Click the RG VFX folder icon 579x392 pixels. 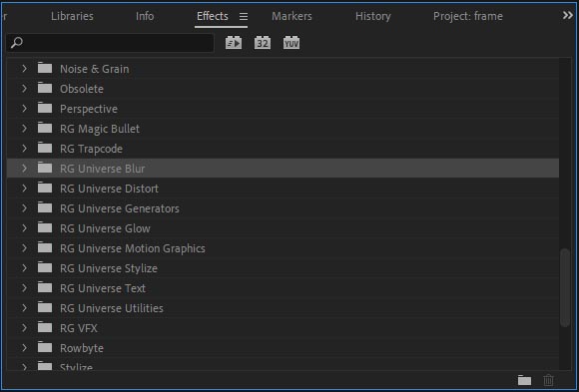(45, 327)
